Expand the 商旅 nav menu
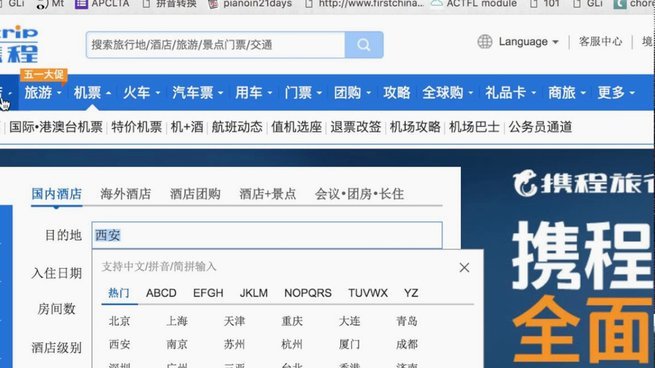The height and width of the screenshot is (368, 655). [x=567, y=93]
